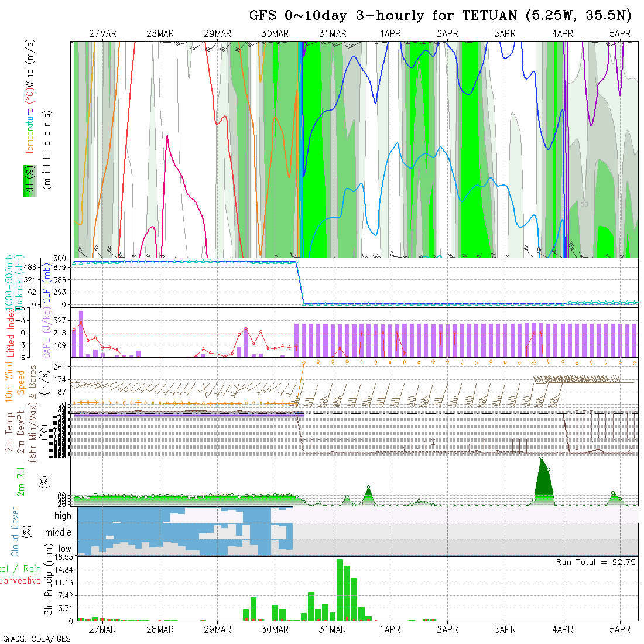
Task: Click the SLP (mb) axis label
Action: pyautogui.click(x=46, y=282)
